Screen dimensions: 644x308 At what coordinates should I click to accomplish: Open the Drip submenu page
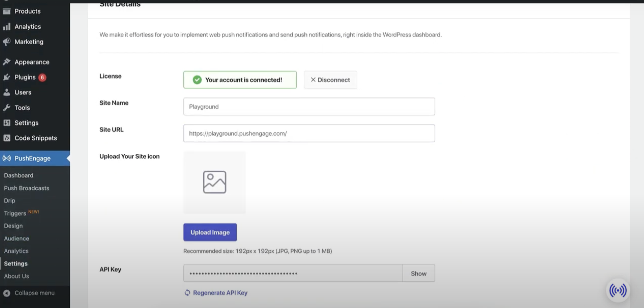coord(10,201)
